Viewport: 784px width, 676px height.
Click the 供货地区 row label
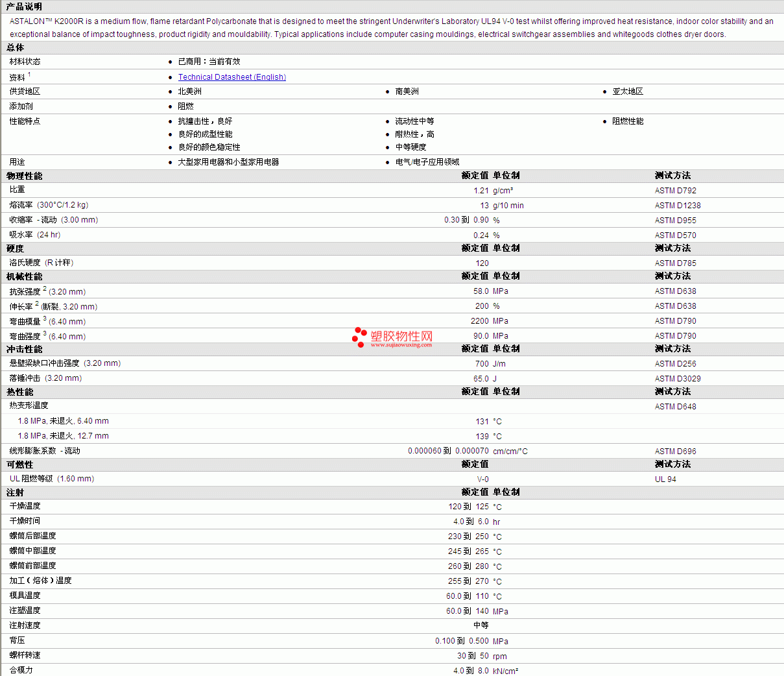point(25,91)
